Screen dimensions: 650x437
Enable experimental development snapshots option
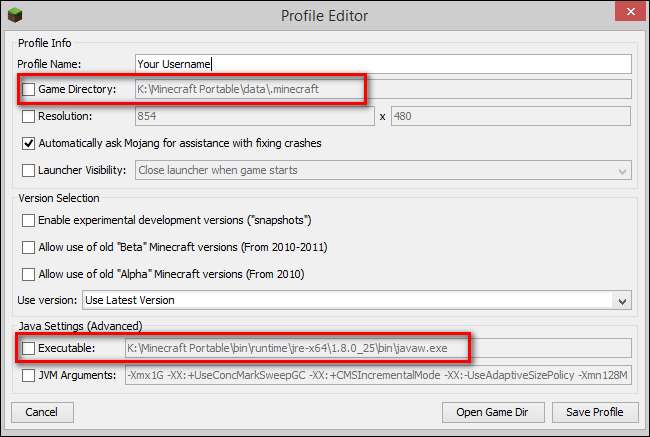pos(28,220)
